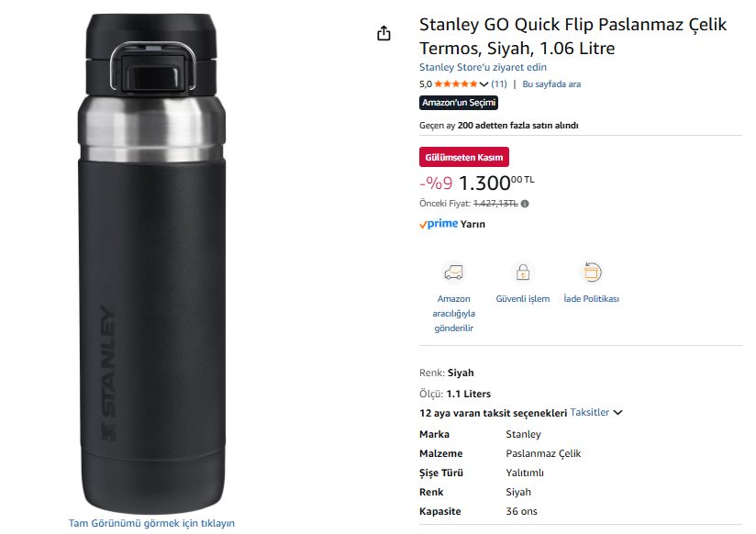Click Bu sayfada ara link
The image size is (756, 534).
click(551, 84)
